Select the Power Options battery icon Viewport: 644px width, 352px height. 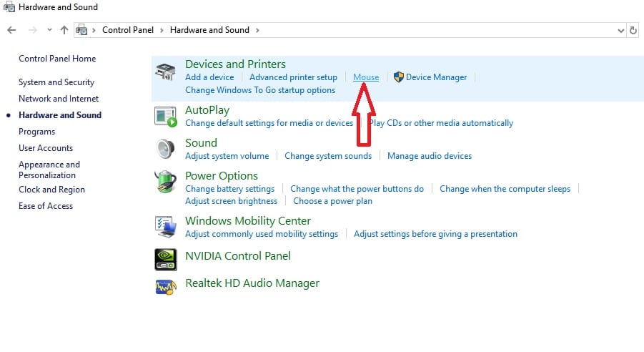tap(166, 182)
